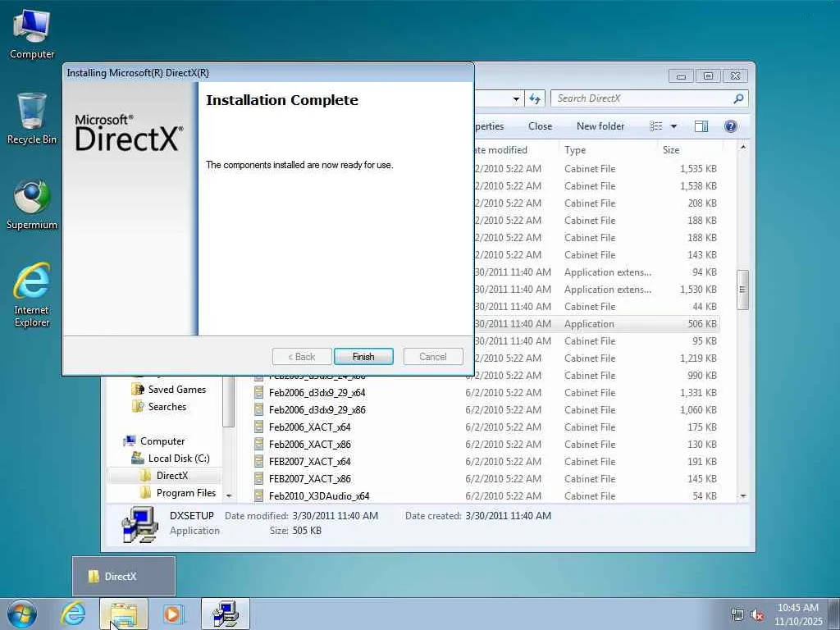Image resolution: width=840 pixels, height=630 pixels.
Task: Click the 94 KB Application extension row
Action: click(596, 272)
